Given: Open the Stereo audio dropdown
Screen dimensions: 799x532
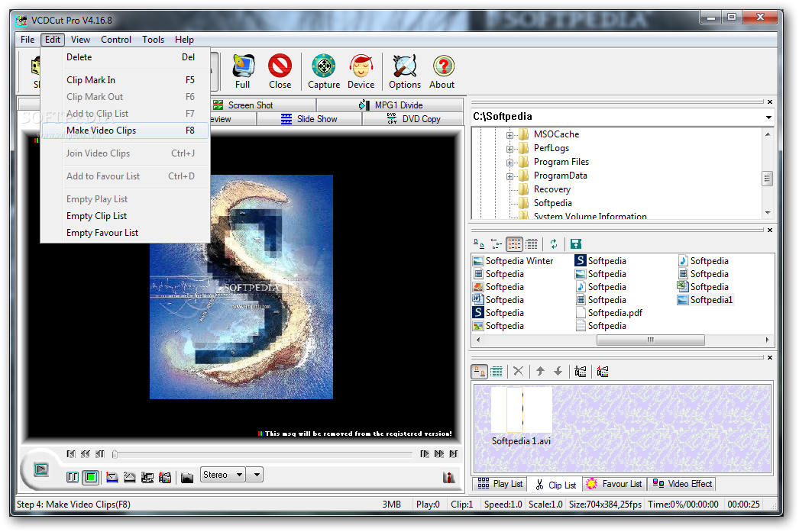Looking at the screenshot, I should (x=223, y=475).
